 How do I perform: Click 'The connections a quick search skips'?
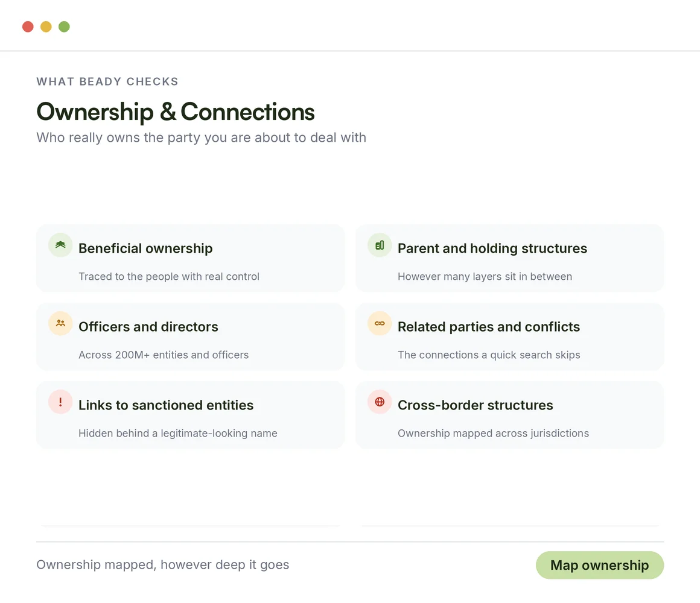(x=489, y=355)
